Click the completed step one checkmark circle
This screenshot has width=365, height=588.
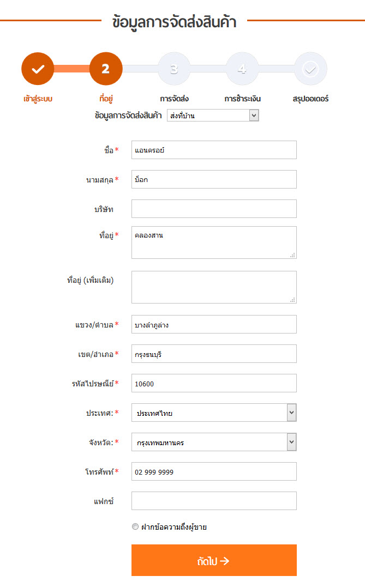tap(38, 69)
